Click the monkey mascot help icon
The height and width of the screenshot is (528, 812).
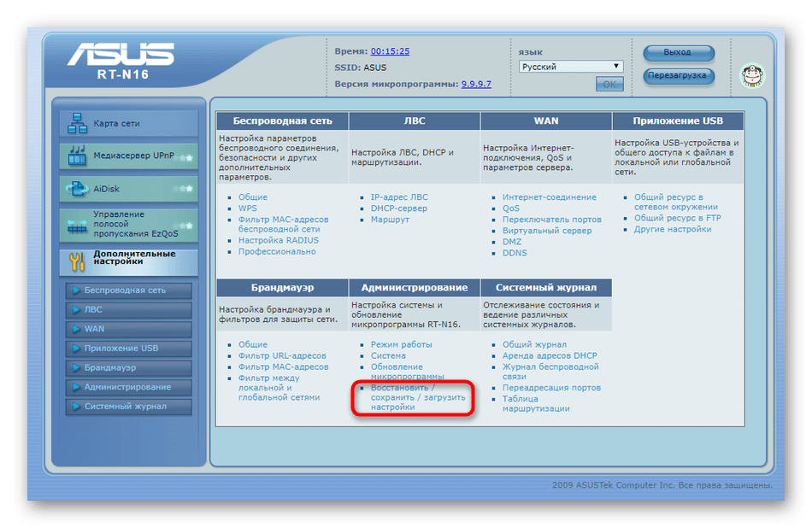tap(751, 75)
